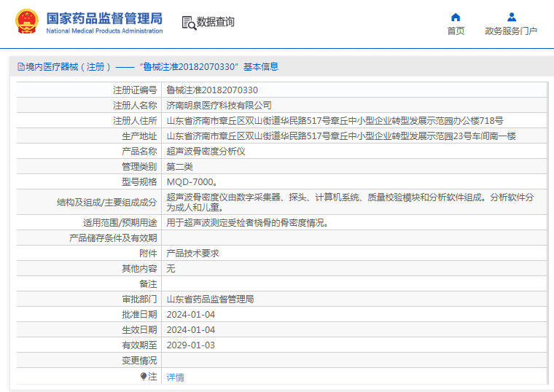
Task: Select 山东省药品监督管理局 approval department
Action: 210,299
